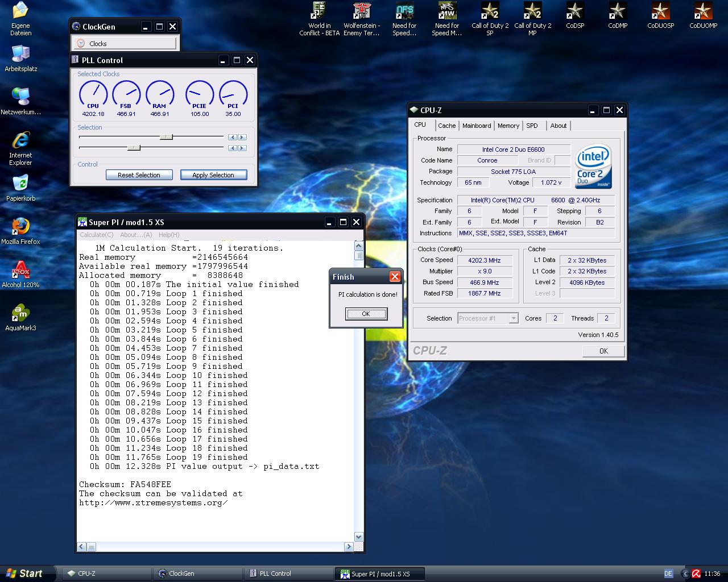
Task: Click OK in the Finish dialog
Action: 366,314
